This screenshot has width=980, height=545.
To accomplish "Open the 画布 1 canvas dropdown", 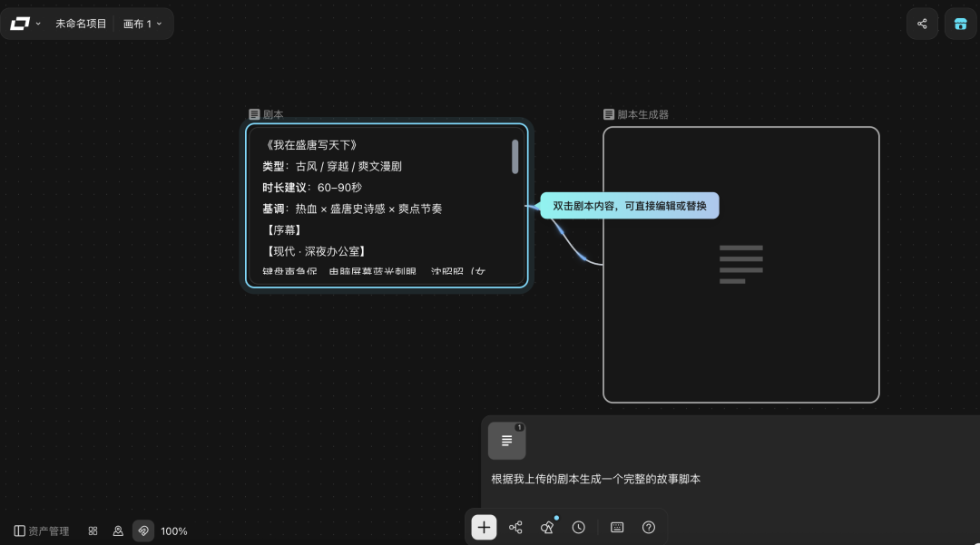I will pos(142,24).
